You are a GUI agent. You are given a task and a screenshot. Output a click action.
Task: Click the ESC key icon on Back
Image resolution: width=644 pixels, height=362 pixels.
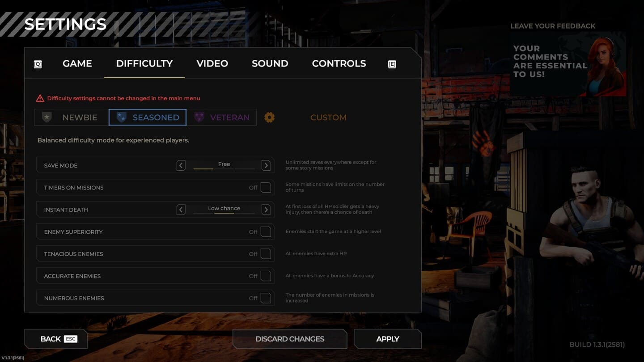pos(71,339)
